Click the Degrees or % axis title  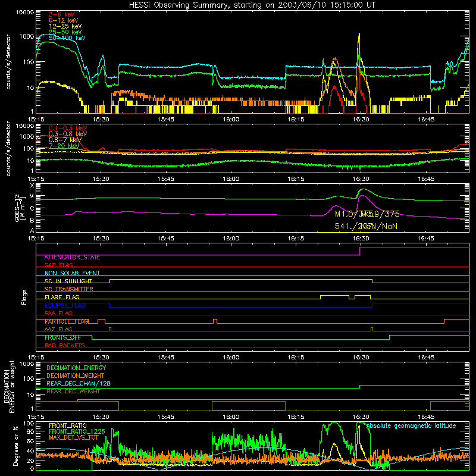click(15, 446)
